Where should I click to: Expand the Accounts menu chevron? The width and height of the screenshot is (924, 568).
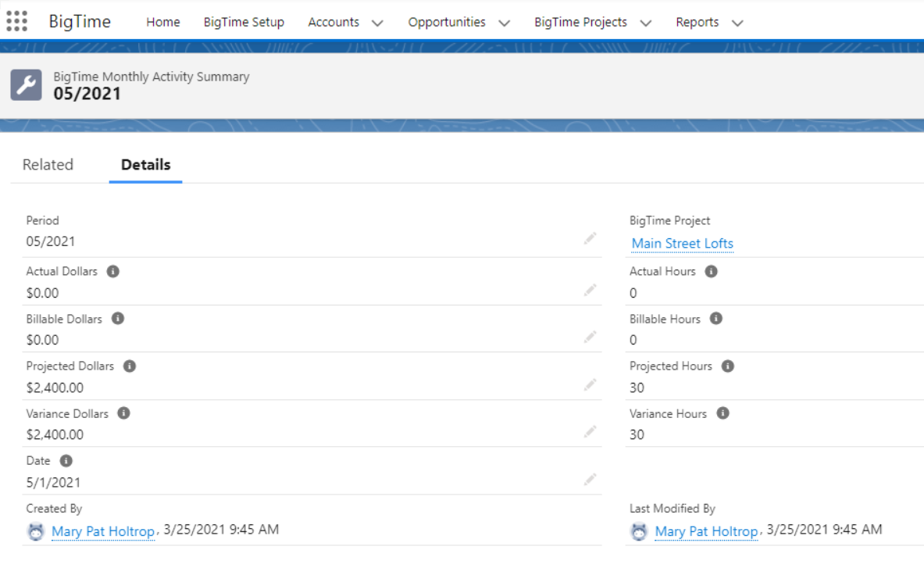pos(378,23)
